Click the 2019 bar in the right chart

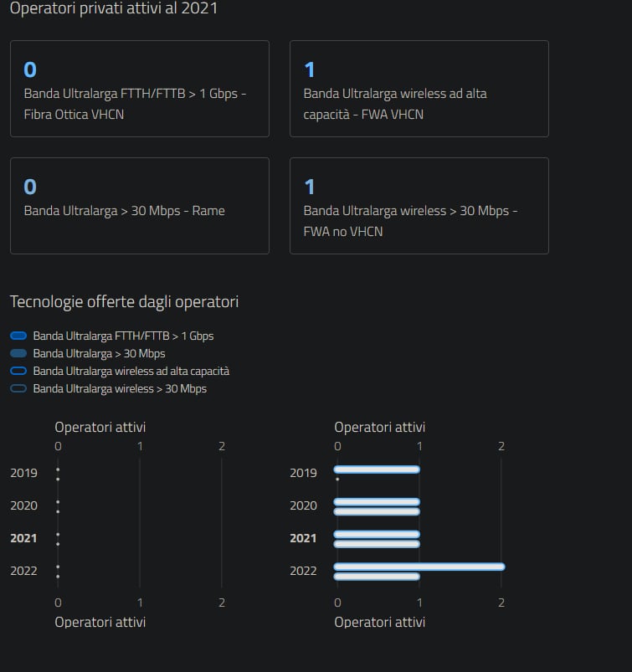[x=377, y=469]
